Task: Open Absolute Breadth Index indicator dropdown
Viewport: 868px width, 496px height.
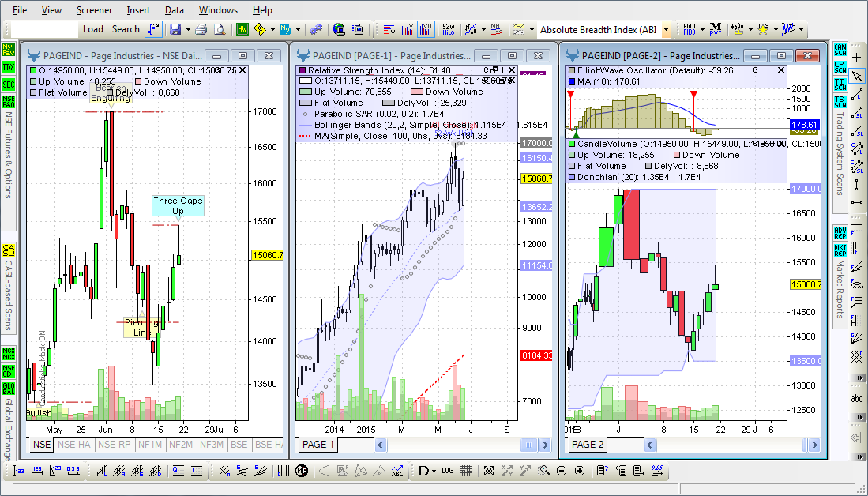Action: point(666,30)
